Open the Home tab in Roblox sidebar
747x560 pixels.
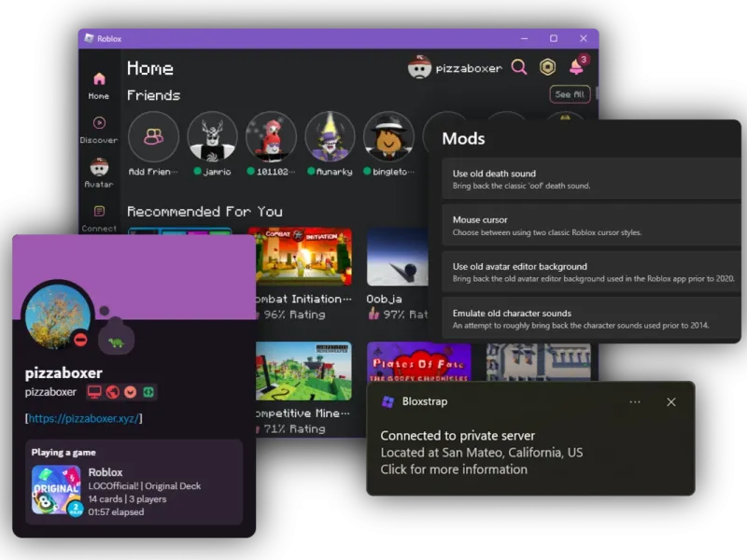[99, 86]
